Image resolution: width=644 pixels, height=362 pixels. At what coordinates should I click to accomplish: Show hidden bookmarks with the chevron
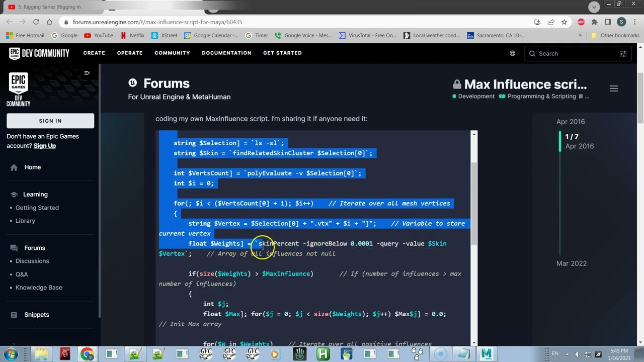pos(580,35)
